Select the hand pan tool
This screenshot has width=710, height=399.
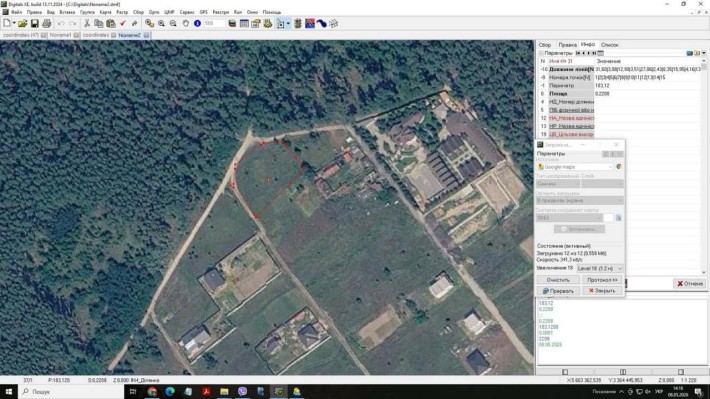tap(186, 24)
